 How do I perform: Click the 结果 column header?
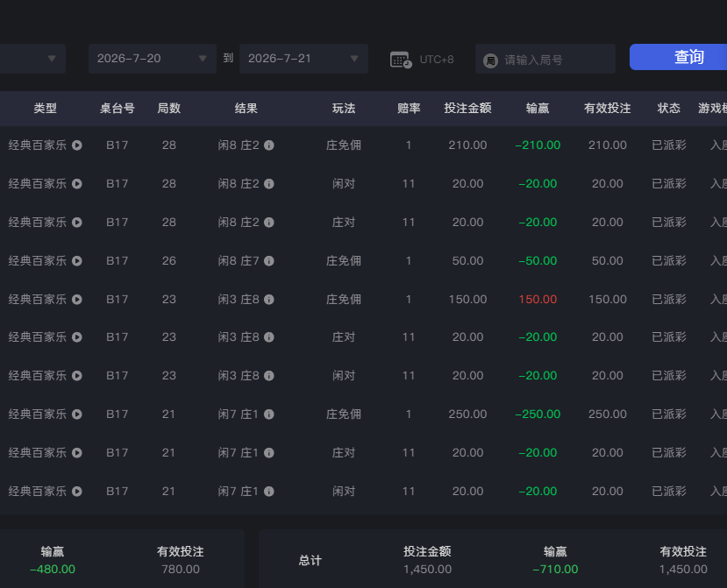click(x=246, y=109)
